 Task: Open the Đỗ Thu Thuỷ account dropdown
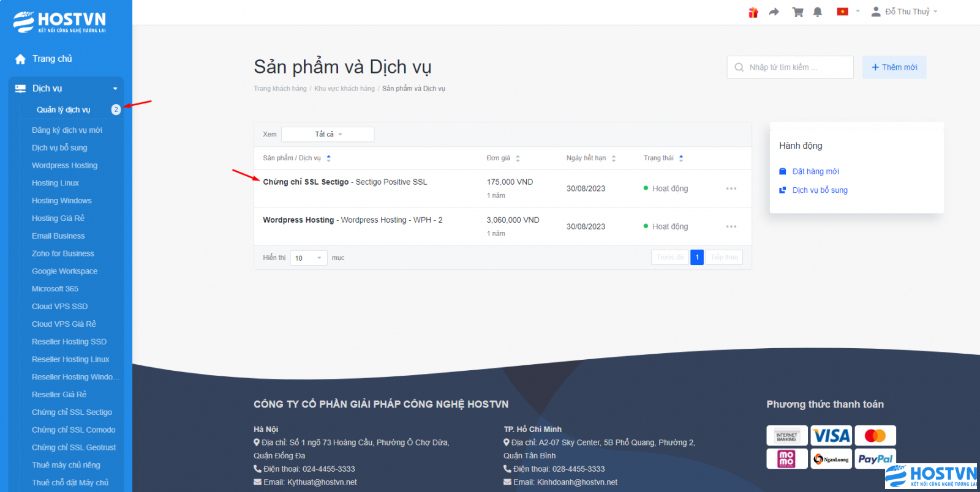[x=911, y=12]
